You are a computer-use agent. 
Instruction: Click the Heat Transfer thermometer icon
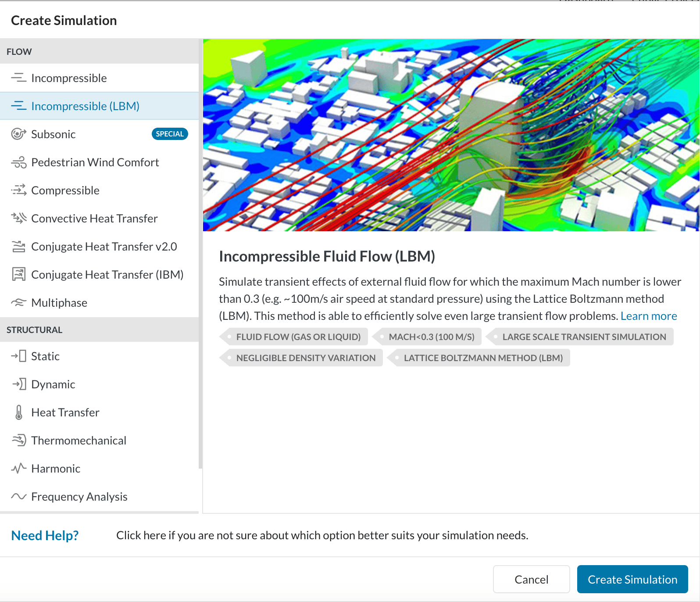pos(18,412)
